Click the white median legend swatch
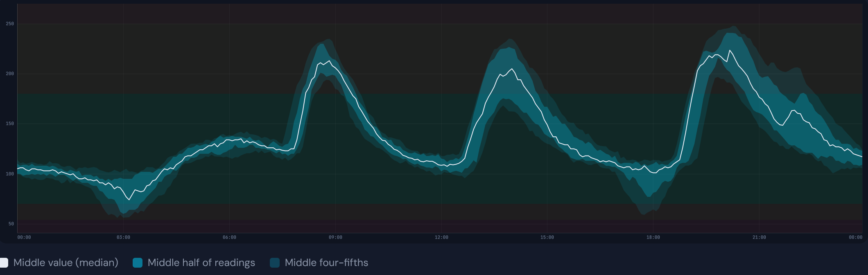This screenshot has height=275, width=868. (3, 263)
